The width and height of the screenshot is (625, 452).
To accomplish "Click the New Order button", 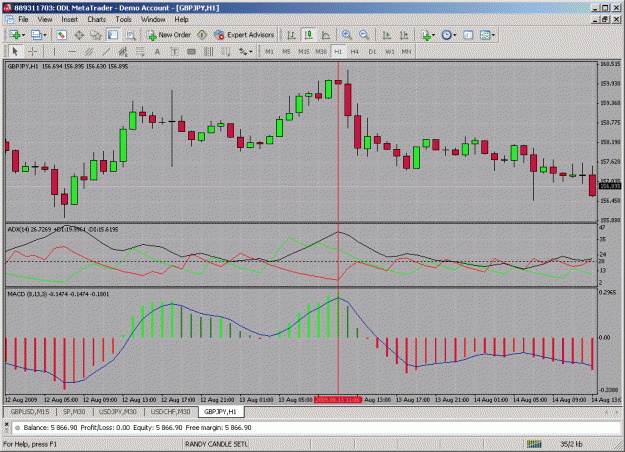I will (x=169, y=35).
